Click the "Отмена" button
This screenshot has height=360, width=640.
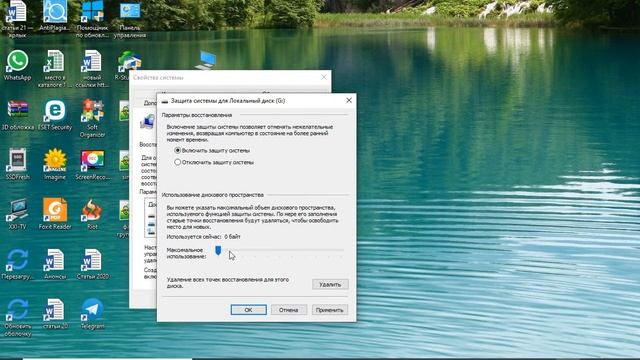289,310
